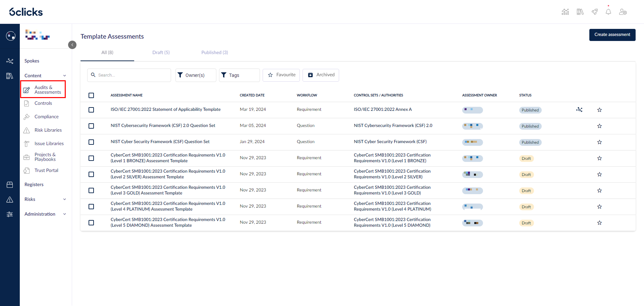
Task: Open the ISO/IEC 27001:2022 Statement of Applicability Template
Action: pos(166,110)
